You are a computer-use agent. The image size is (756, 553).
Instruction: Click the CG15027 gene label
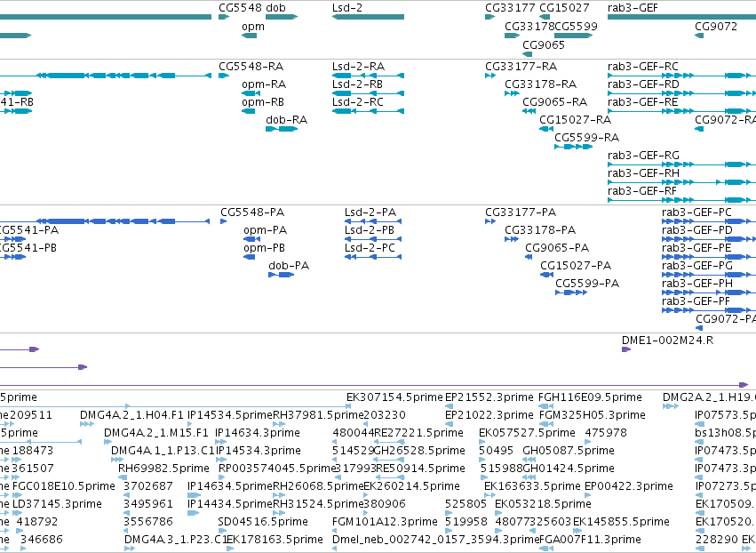pyautogui.click(x=564, y=8)
